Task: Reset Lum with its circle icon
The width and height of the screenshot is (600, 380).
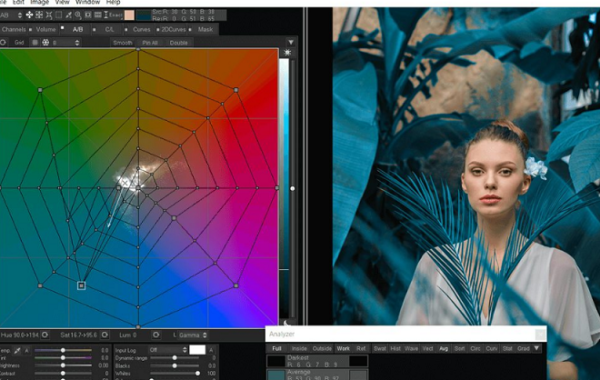Action: (156, 335)
